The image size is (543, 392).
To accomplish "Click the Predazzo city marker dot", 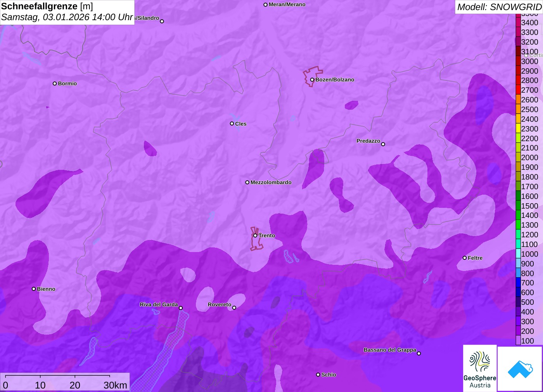I will (x=383, y=144).
